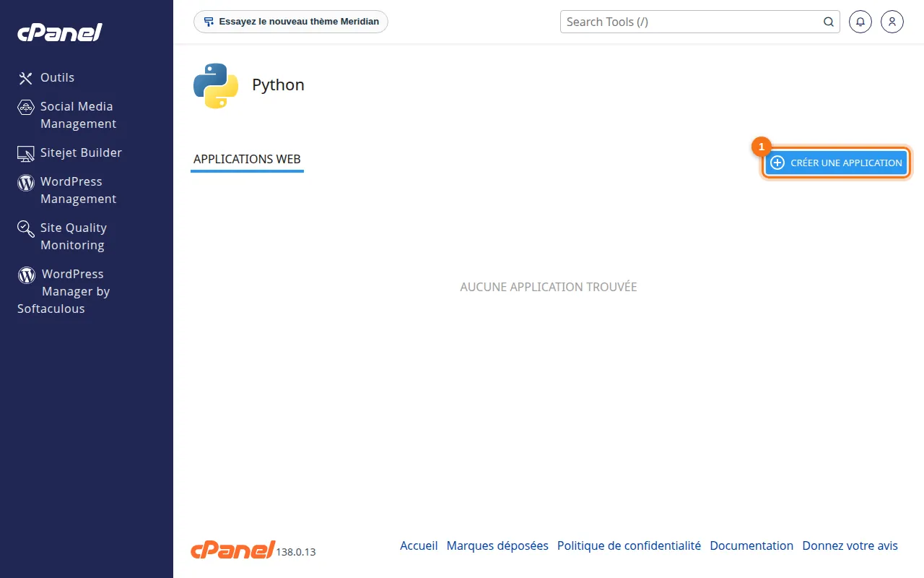The image size is (924, 578).
Task: Click the Python page title text
Action: (x=278, y=85)
